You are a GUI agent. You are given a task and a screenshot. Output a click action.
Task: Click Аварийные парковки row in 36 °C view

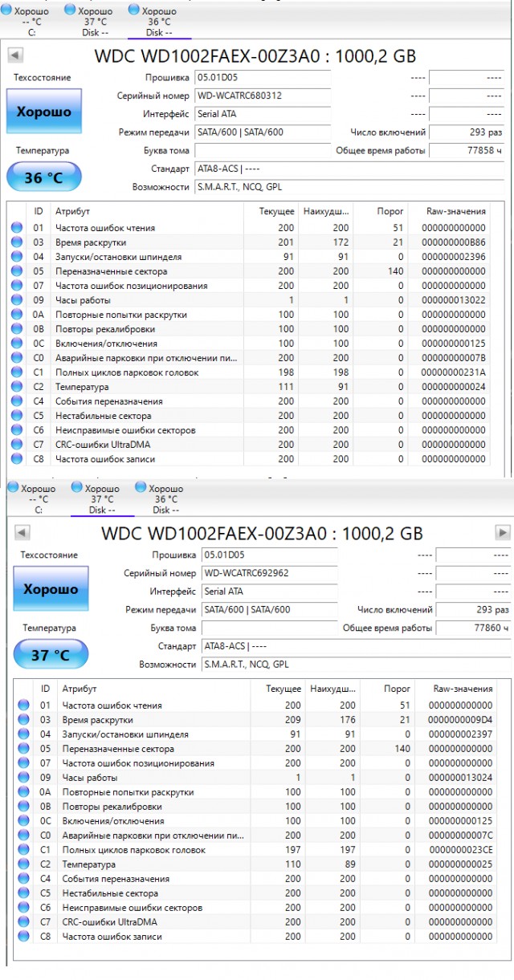click(247, 358)
